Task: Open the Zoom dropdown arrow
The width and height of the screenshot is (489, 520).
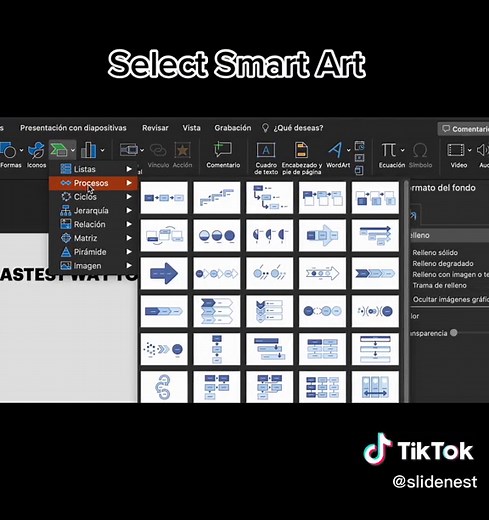Action: [142, 150]
